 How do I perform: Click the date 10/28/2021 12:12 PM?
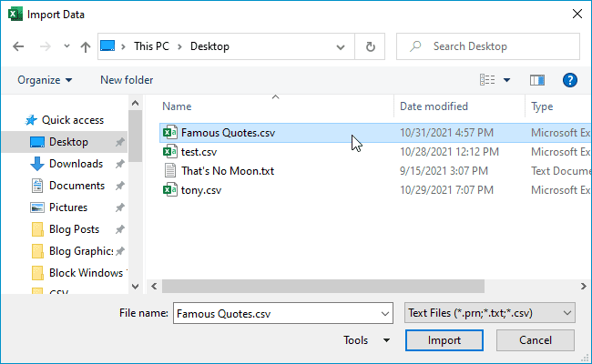pos(449,152)
